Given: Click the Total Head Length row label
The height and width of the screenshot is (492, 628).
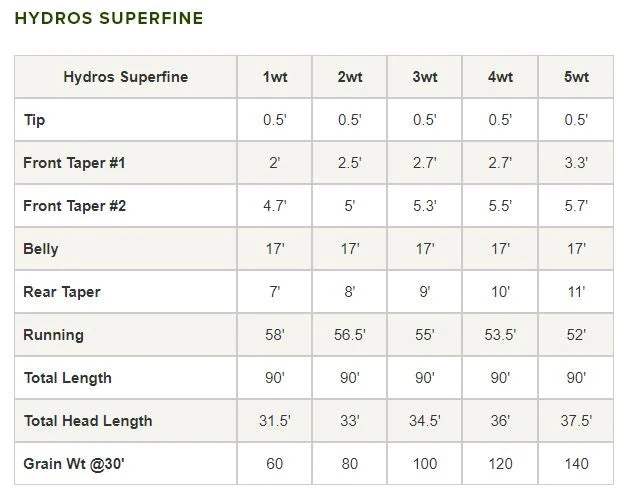Looking at the screenshot, I should tap(88, 421).
